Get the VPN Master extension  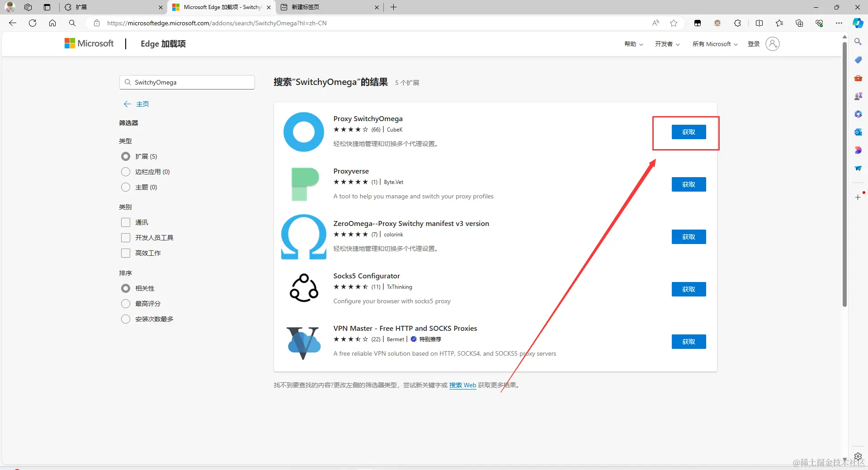tap(689, 342)
